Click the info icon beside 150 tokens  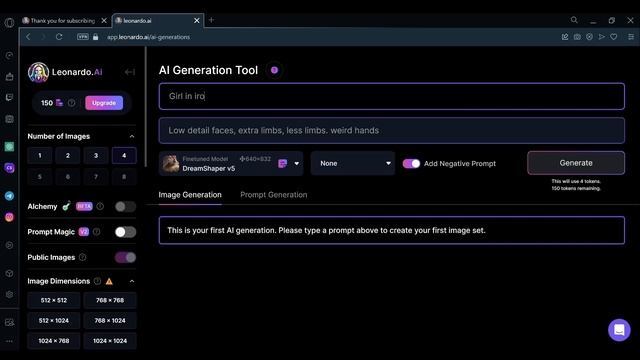coord(71,103)
